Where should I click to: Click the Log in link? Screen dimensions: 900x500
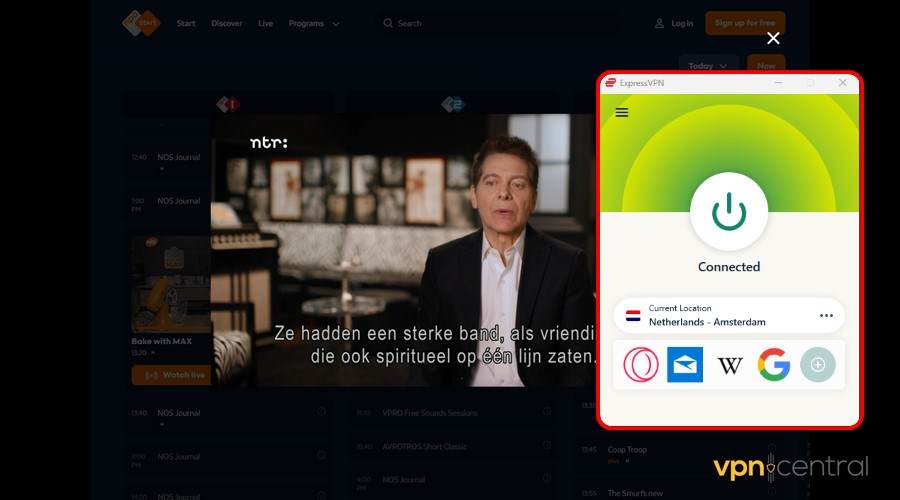click(x=682, y=24)
